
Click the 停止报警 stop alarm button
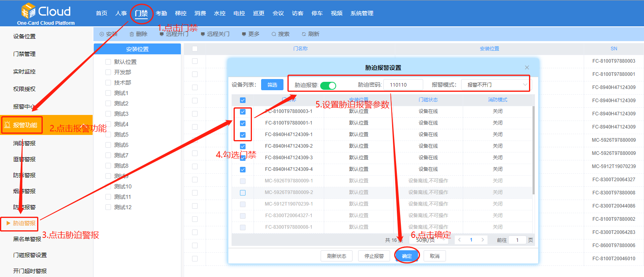coord(374,256)
